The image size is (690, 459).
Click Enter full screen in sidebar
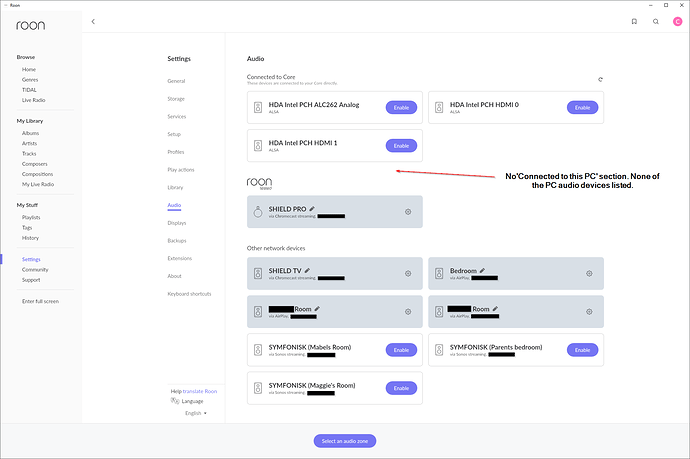(40, 301)
